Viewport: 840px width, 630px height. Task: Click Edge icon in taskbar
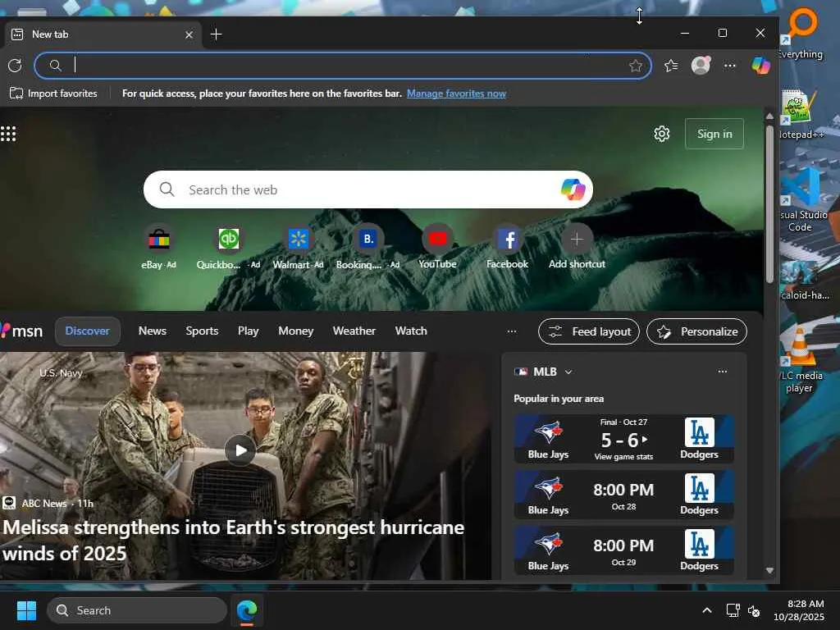[x=247, y=610]
